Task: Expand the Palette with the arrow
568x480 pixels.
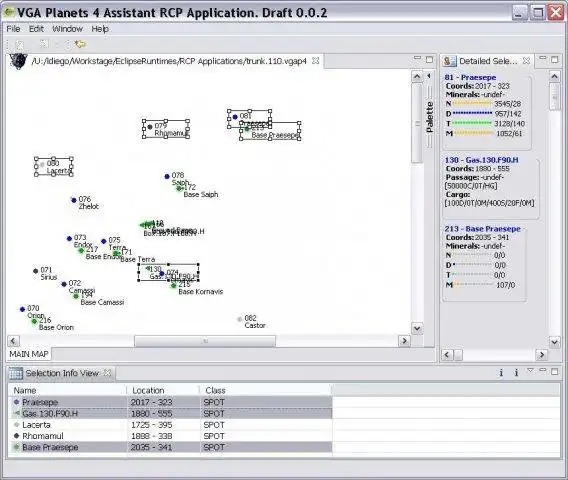Action: tap(429, 76)
